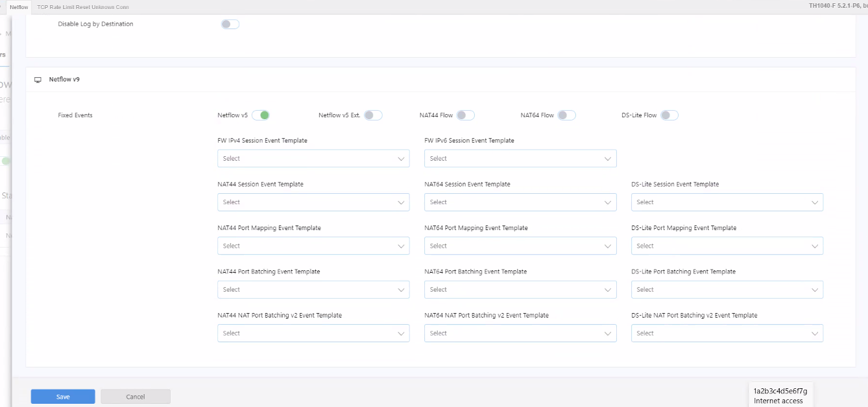Click the Netflow v9 section header
Screen dimensions: 868x407
64,80
